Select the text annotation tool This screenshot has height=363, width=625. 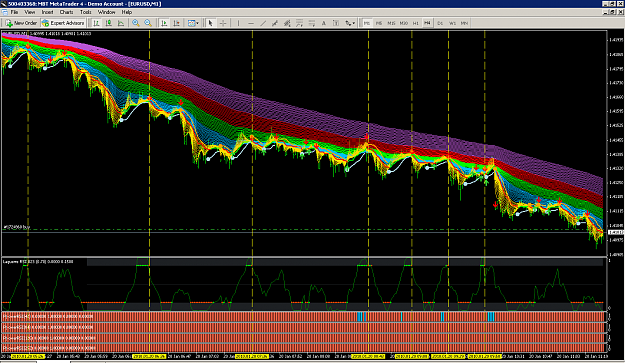point(324,23)
